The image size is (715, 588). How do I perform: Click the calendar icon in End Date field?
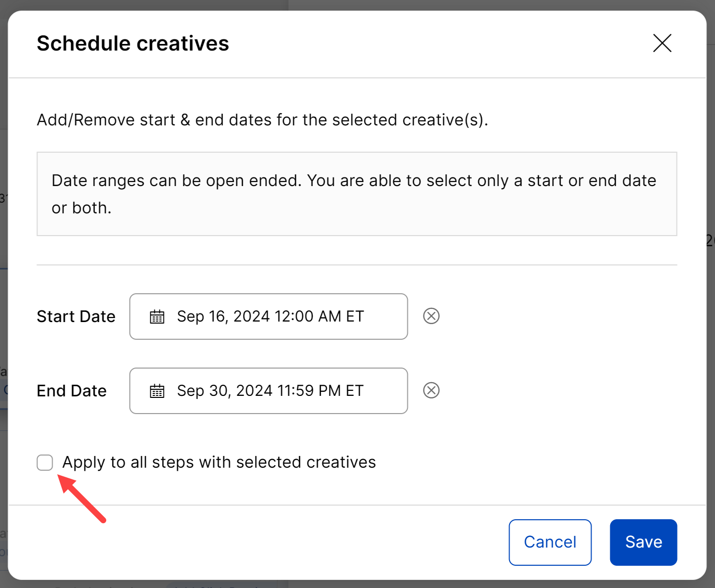coord(157,391)
